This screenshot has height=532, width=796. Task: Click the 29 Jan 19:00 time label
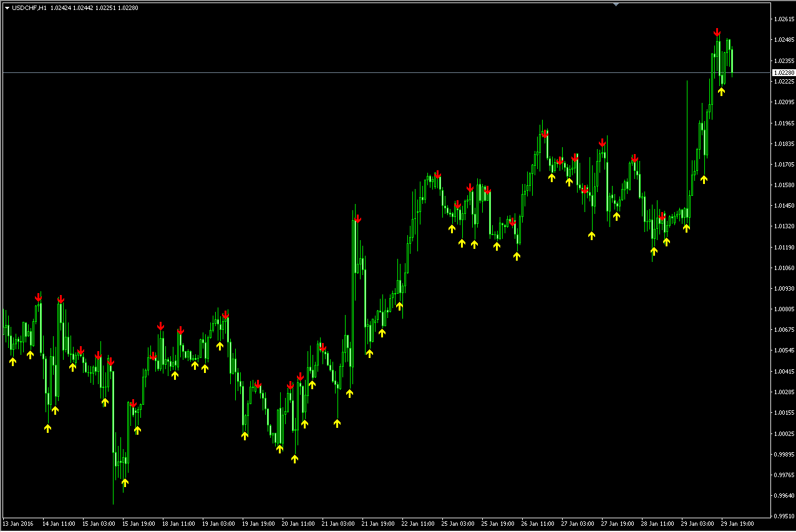pos(738,524)
